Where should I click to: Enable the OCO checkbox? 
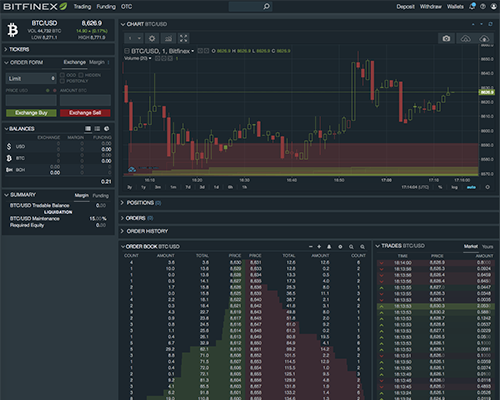pos(62,75)
